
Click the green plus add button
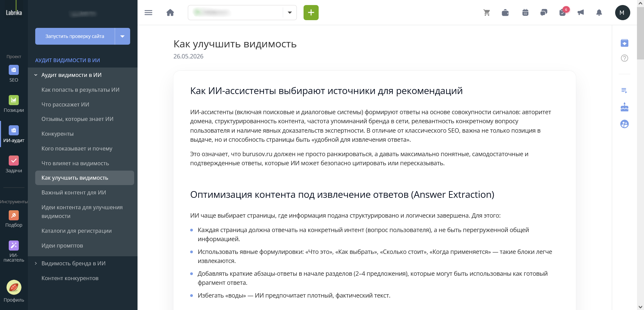pyautogui.click(x=311, y=13)
